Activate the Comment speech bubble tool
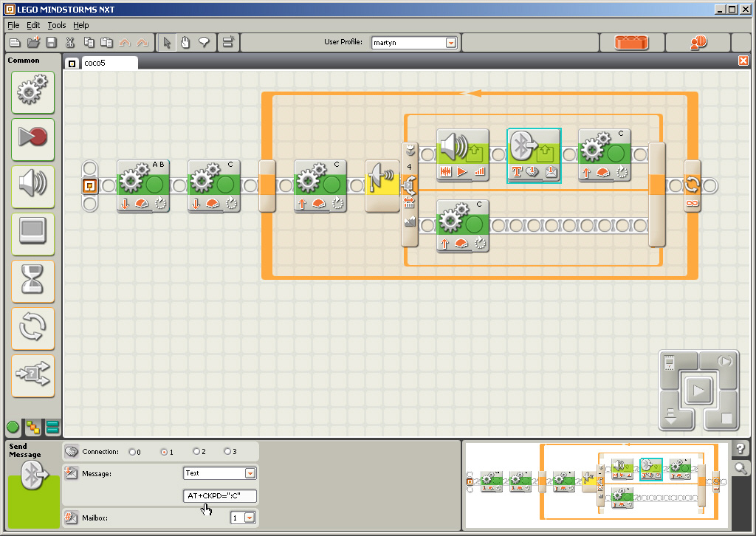This screenshot has width=756, height=536. [204, 43]
